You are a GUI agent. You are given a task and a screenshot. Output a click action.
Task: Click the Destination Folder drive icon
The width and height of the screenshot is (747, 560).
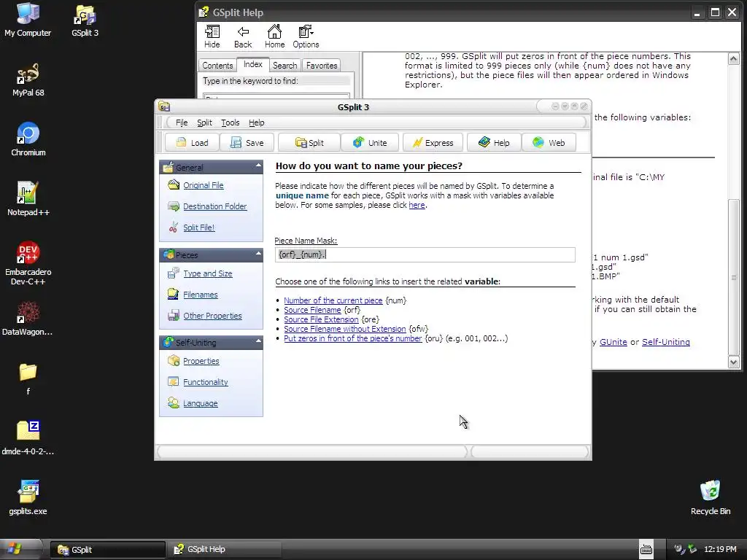tap(174, 206)
